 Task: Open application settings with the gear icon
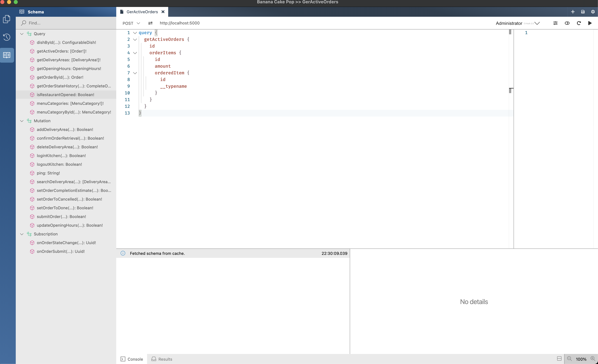pyautogui.click(x=593, y=12)
